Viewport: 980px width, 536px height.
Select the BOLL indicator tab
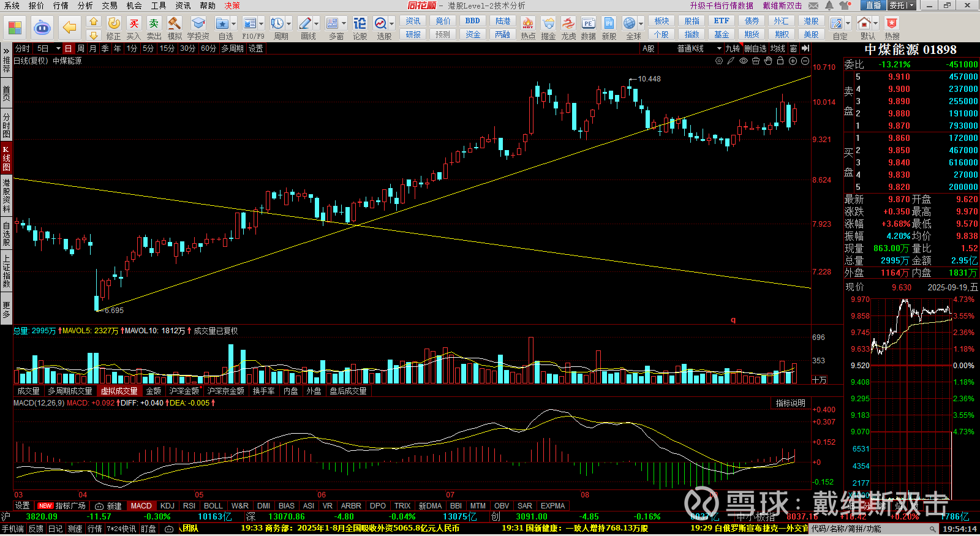(213, 506)
